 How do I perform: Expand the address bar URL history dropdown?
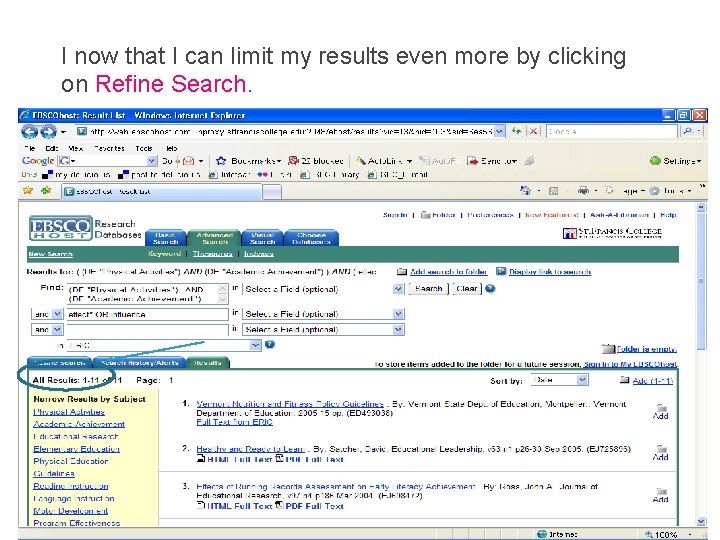(500, 131)
